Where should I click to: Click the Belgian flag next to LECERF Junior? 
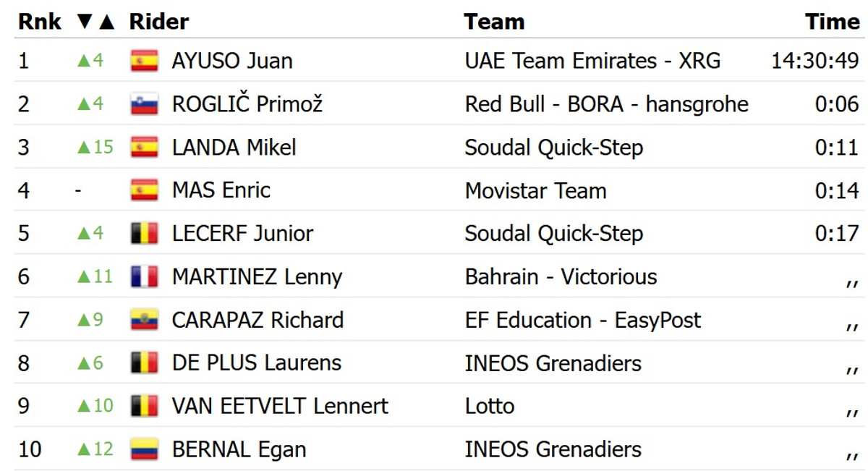click(x=145, y=234)
